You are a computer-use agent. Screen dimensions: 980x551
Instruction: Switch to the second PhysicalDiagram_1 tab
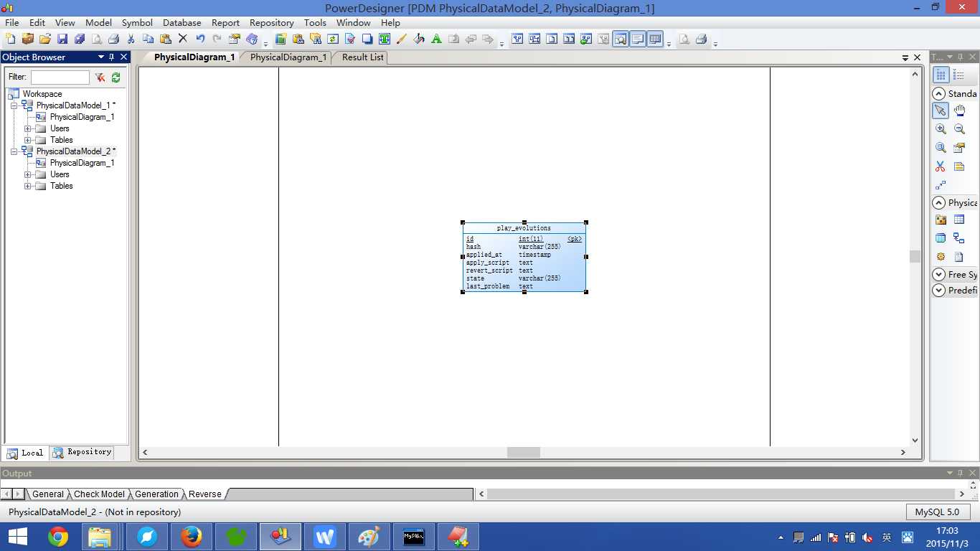[x=288, y=57]
